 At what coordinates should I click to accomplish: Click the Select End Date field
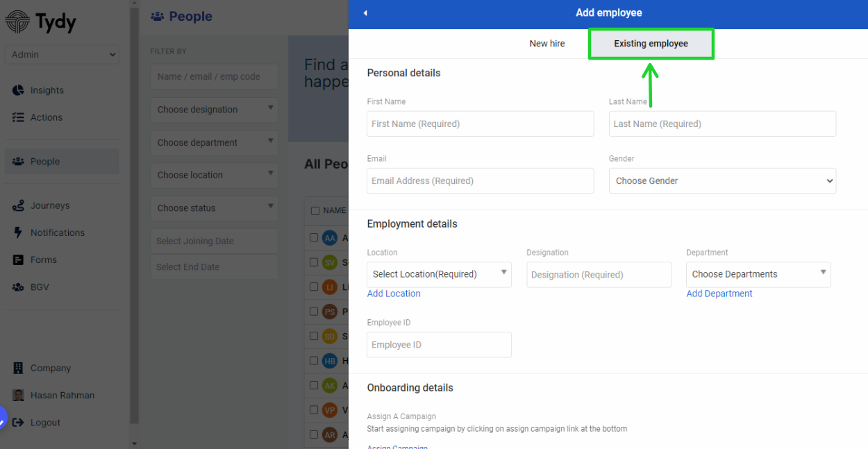pos(215,267)
